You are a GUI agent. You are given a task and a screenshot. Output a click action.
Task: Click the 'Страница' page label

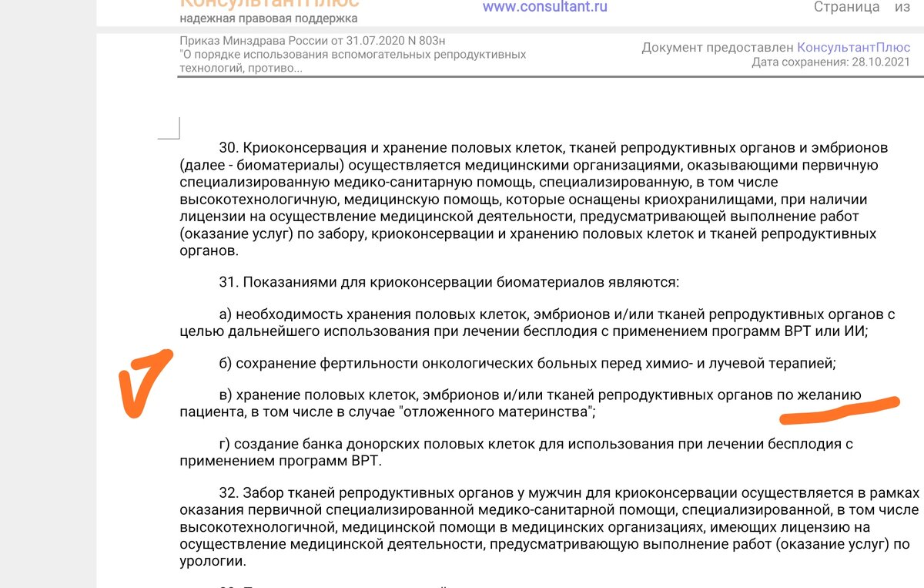pyautogui.click(x=847, y=7)
